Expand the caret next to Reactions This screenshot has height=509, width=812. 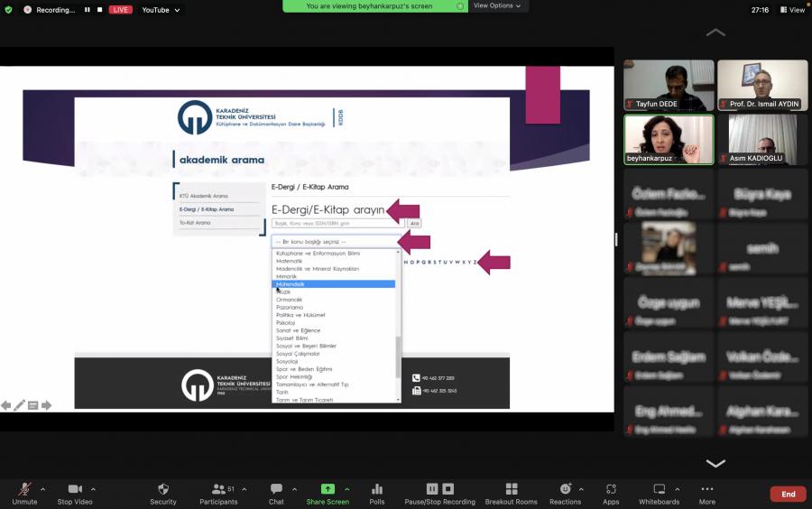tap(581, 489)
